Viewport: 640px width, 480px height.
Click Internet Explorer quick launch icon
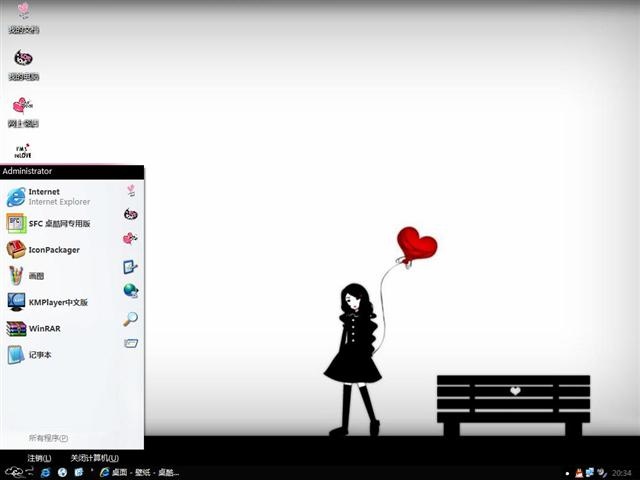click(45, 473)
